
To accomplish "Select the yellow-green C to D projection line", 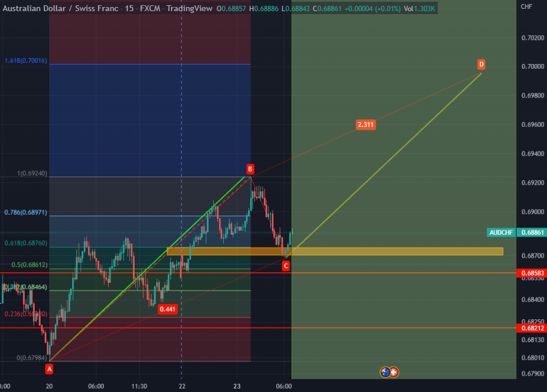I will tap(384, 165).
